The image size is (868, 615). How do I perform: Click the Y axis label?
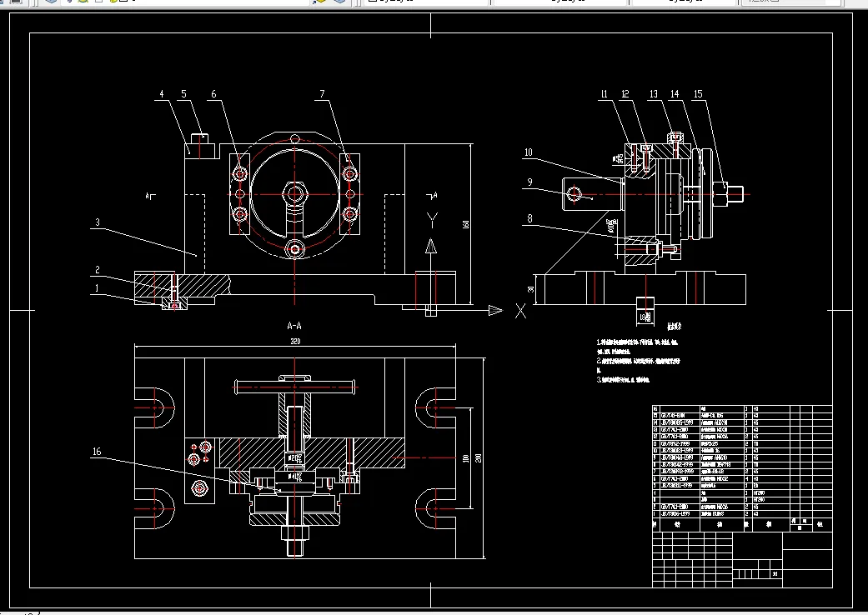coord(433,221)
